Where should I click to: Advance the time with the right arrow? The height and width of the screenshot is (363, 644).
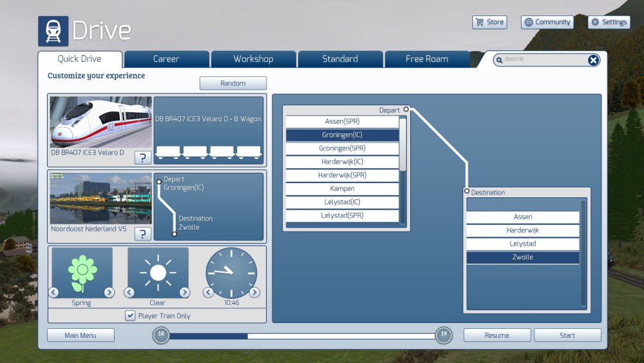point(254,293)
